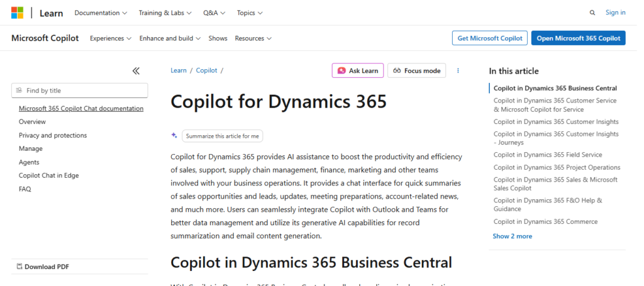Screen dimensions: 644x286
Task: Click the filter icon in Find by title
Action: [19, 91]
